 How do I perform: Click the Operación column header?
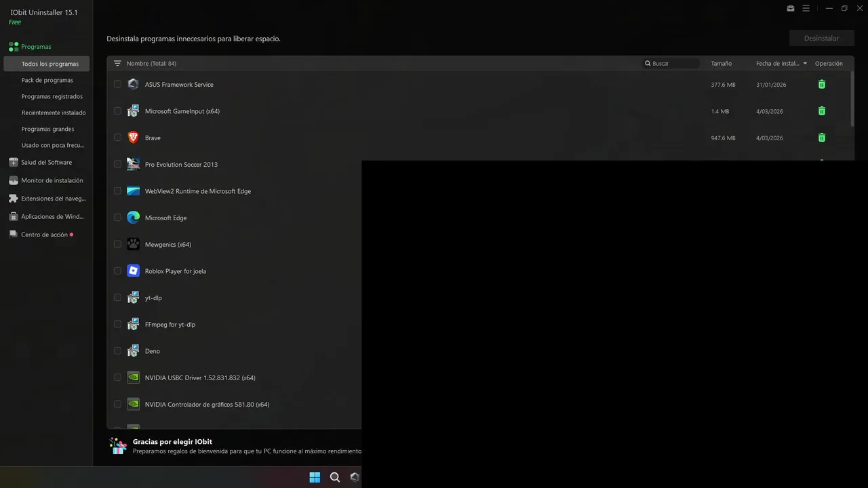point(829,63)
